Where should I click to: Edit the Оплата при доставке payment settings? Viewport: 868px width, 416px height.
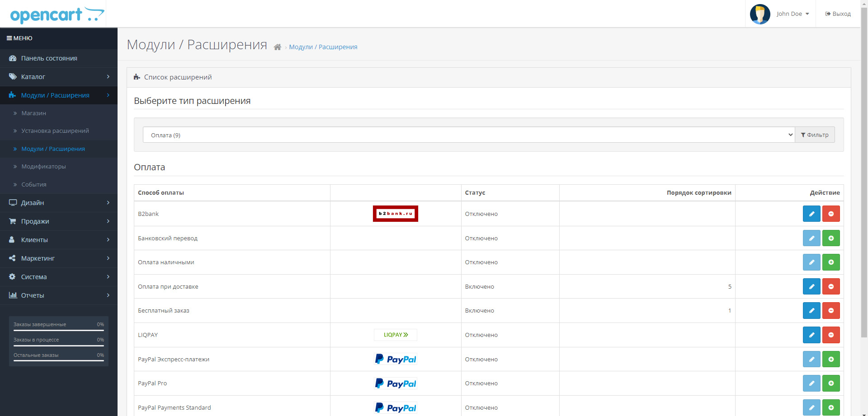point(811,286)
